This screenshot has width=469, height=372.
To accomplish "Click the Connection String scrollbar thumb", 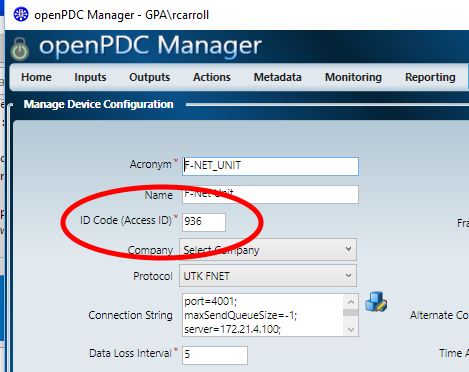I will [x=351, y=313].
